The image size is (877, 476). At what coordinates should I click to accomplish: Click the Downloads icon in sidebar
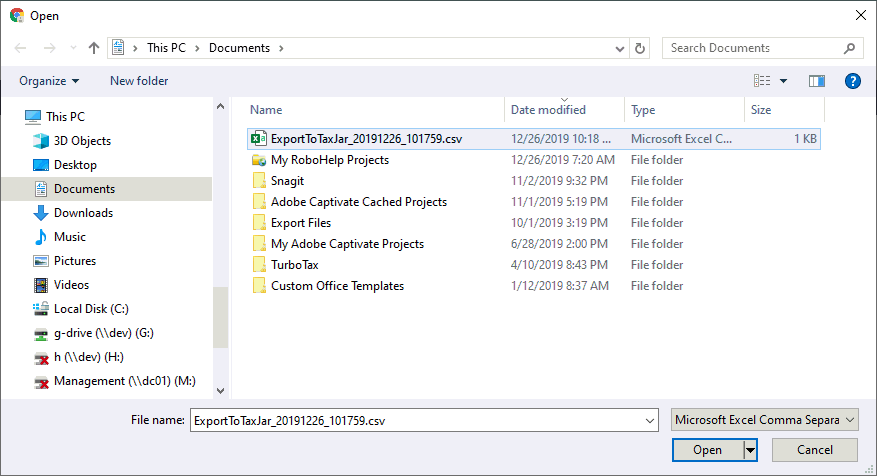(41, 213)
